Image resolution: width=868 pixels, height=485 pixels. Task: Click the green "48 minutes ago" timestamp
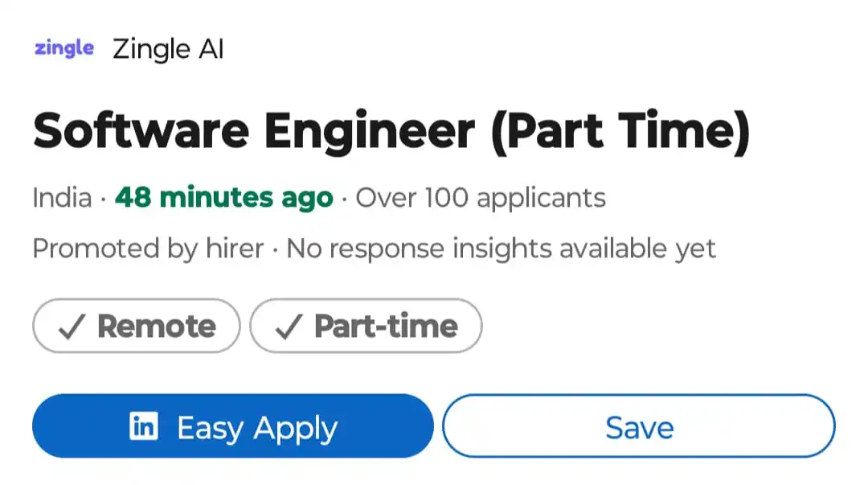(x=224, y=198)
